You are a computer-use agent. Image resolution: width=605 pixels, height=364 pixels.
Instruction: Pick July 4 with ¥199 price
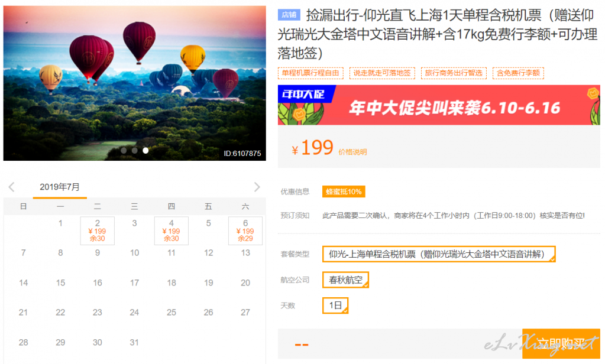[x=172, y=230]
